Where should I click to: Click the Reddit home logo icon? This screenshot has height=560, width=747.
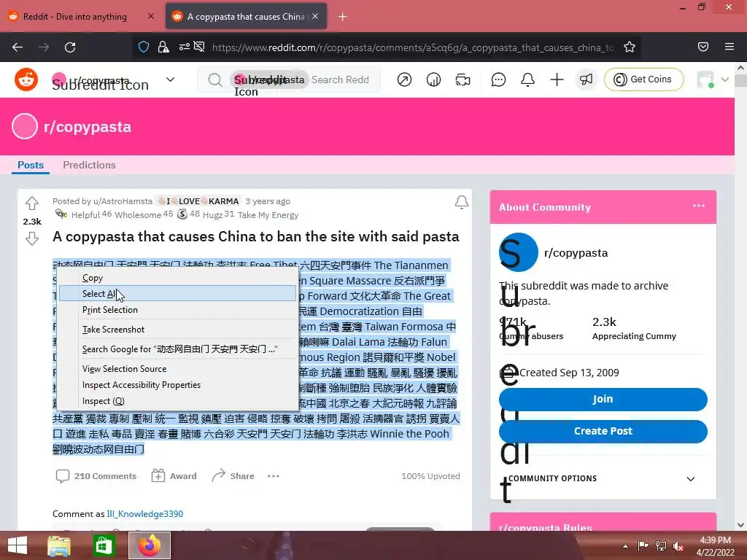pyautogui.click(x=26, y=79)
